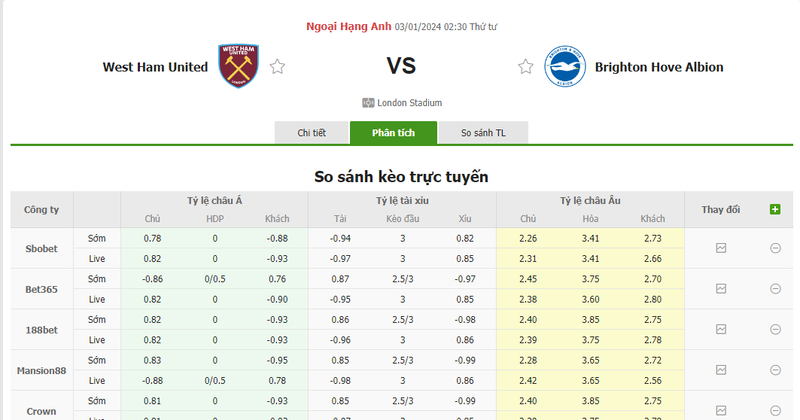Toggle the star beside Brighton Hove Albion
The image size is (800, 420).
[x=526, y=67]
